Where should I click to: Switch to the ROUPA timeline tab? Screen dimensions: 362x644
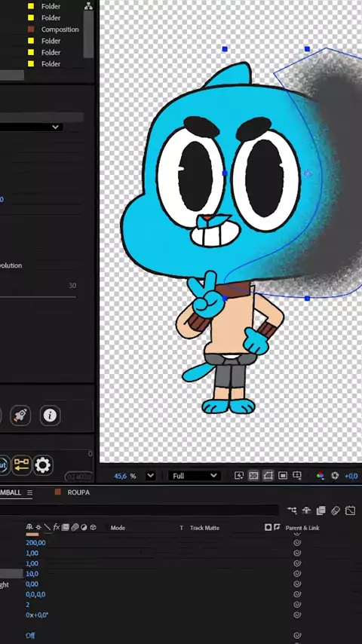coord(78,492)
